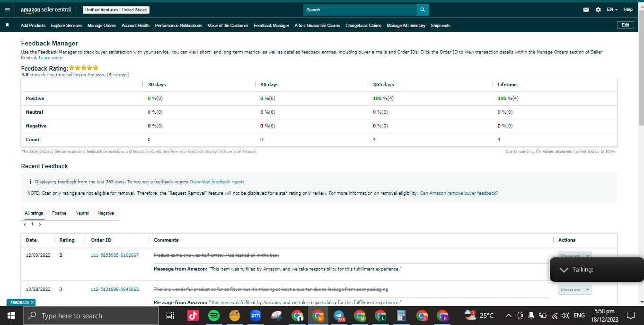Switch to Chrome with S profile badge

pos(422,316)
